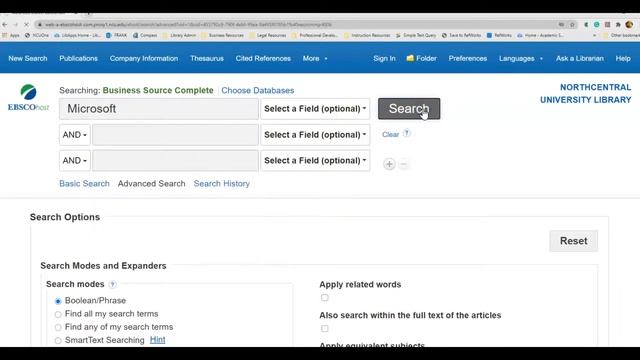Open the Chrome profile avatar

coord(629,24)
